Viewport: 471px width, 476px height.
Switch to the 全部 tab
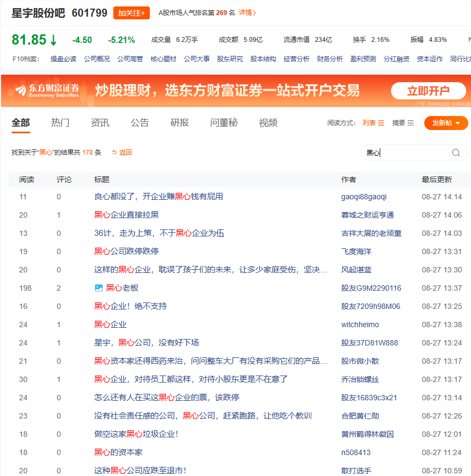click(20, 122)
